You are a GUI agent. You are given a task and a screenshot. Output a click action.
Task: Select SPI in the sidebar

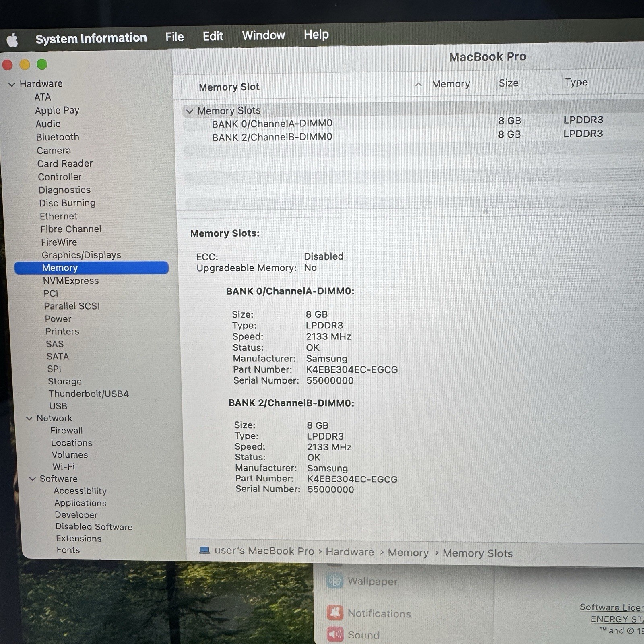pyautogui.click(x=54, y=369)
